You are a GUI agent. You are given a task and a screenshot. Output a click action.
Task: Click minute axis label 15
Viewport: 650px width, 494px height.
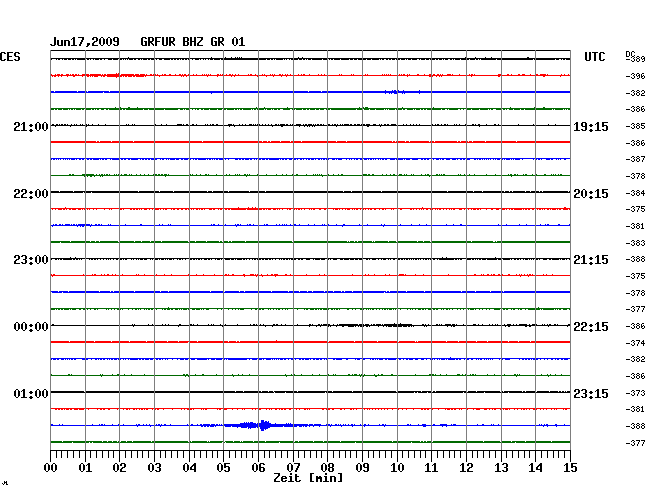tap(570, 468)
